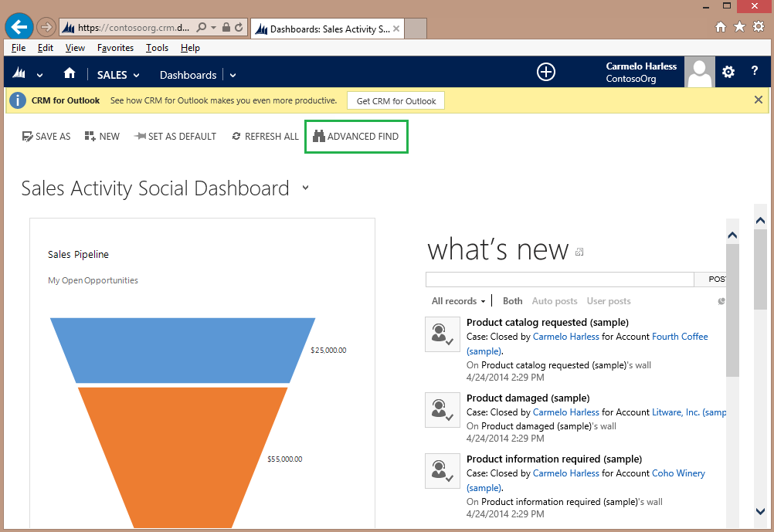The height and width of the screenshot is (532, 774).
Task: Open the Coho Winery account link
Action: 678,473
